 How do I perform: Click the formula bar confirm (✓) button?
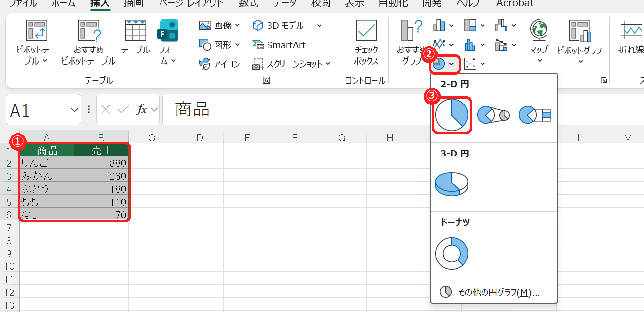coord(123,110)
